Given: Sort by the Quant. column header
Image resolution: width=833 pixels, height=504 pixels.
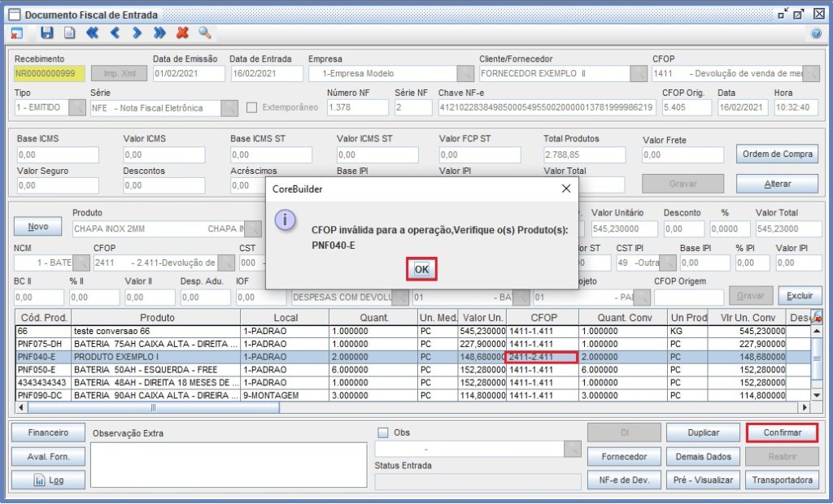Looking at the screenshot, I should click(x=373, y=318).
